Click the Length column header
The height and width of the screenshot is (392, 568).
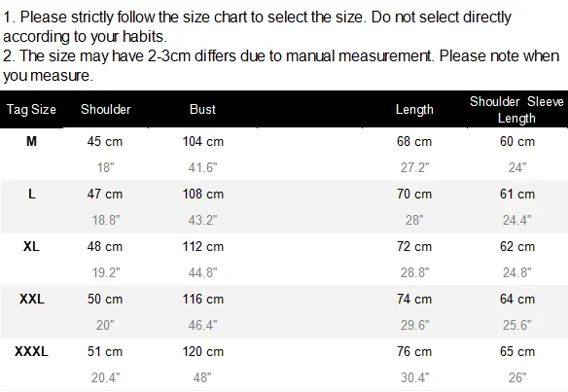point(414,109)
